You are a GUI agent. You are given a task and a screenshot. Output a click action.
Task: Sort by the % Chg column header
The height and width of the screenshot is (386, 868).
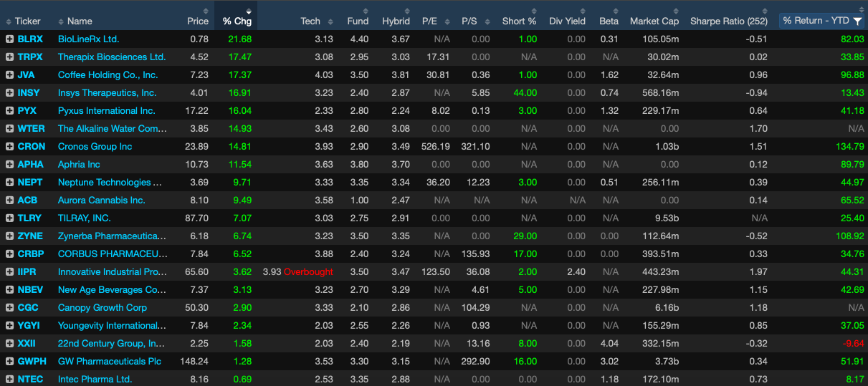coord(237,21)
